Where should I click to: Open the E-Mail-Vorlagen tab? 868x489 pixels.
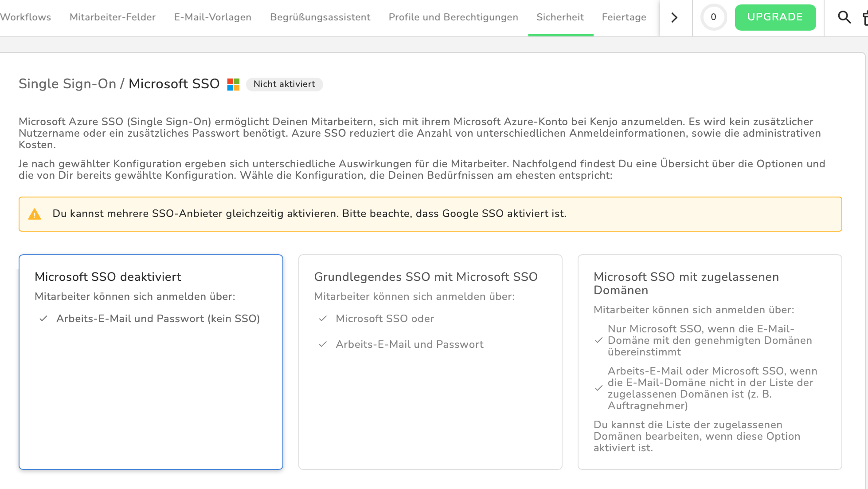coord(212,17)
